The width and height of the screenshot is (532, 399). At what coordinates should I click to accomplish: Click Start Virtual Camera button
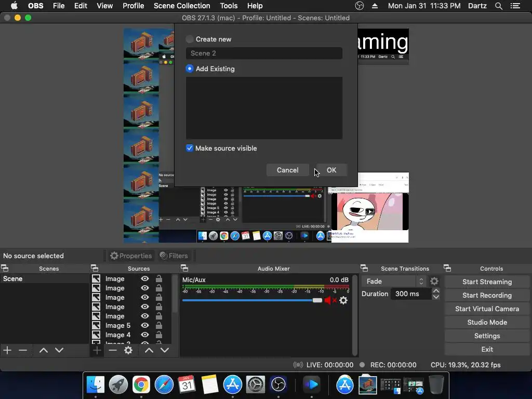487,309
